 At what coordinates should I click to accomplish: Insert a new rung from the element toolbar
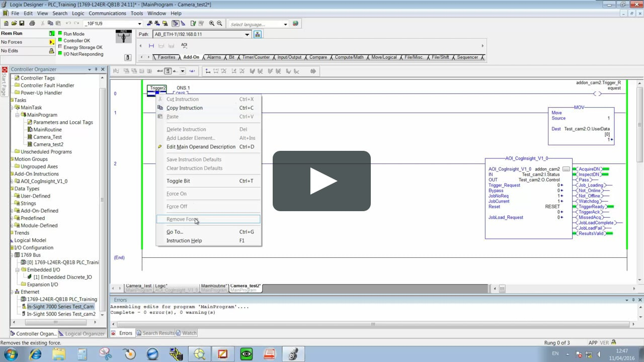(x=151, y=46)
